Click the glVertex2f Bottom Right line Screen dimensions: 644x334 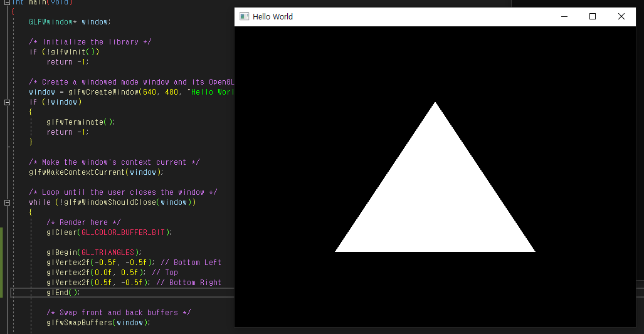point(134,283)
